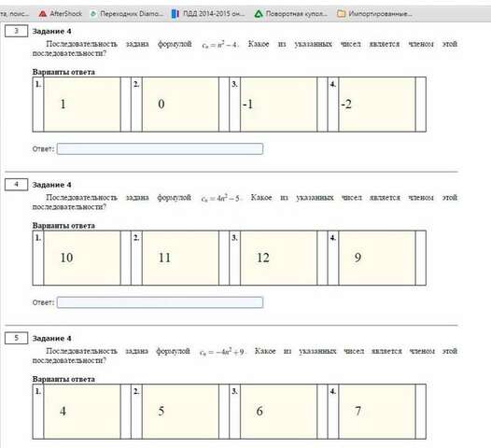Select answer option -2 in question 3
This screenshot has height=448, width=491.
click(x=377, y=105)
